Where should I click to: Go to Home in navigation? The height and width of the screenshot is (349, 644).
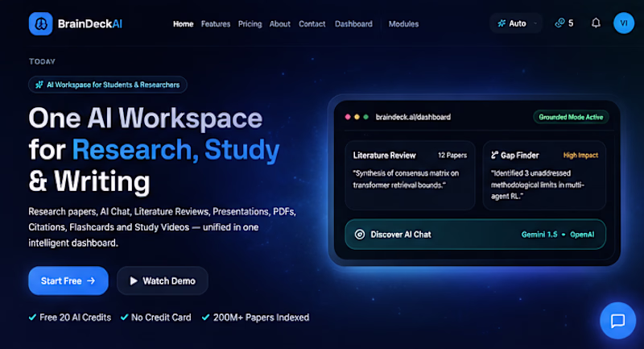pos(184,24)
